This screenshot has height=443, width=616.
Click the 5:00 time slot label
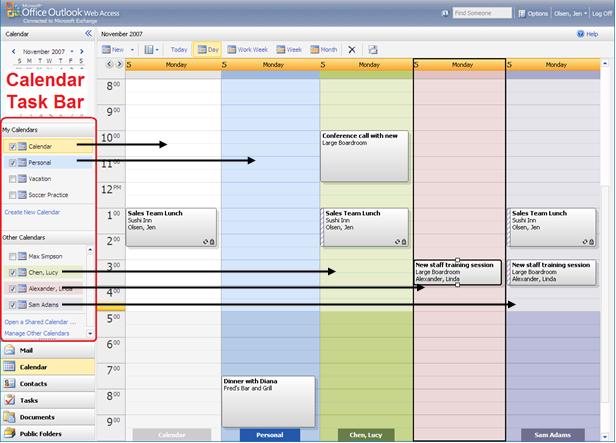tap(113, 319)
